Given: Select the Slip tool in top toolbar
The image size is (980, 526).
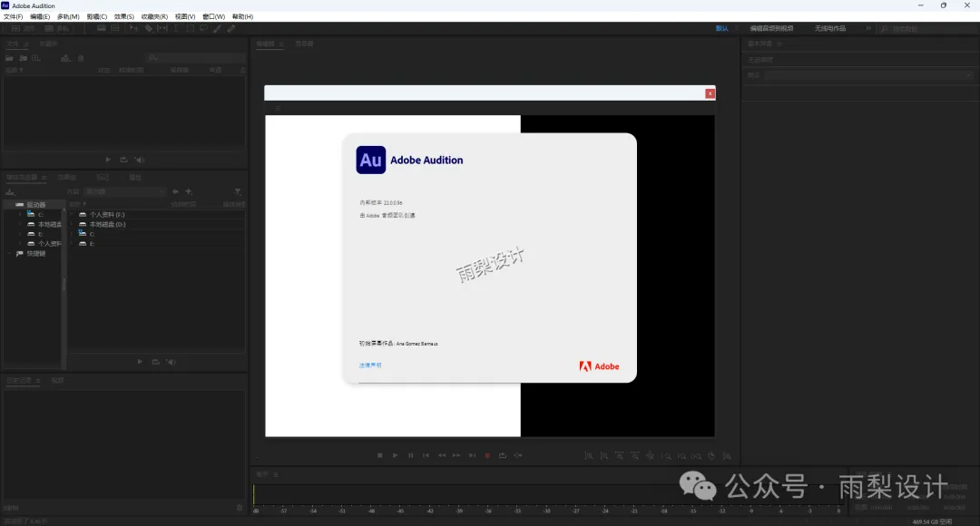Looking at the screenshot, I should coord(162,29).
